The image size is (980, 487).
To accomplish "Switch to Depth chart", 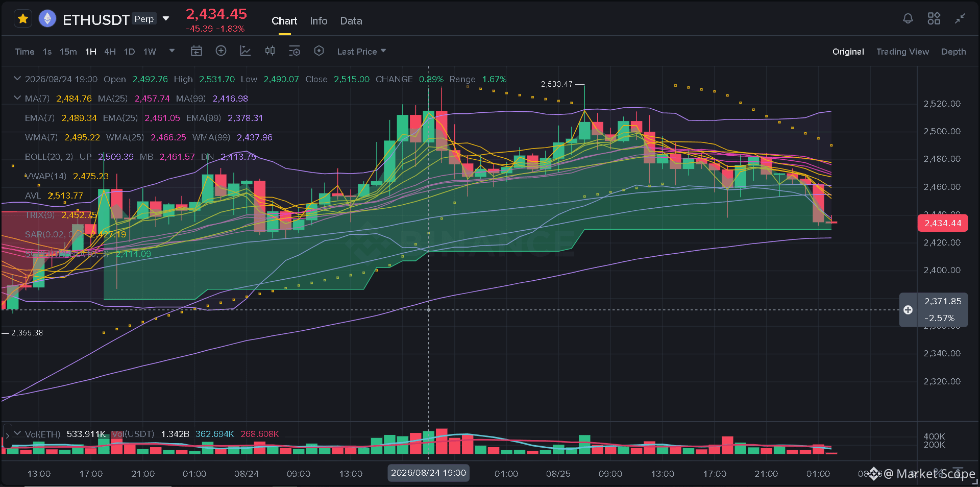I will (x=953, y=52).
